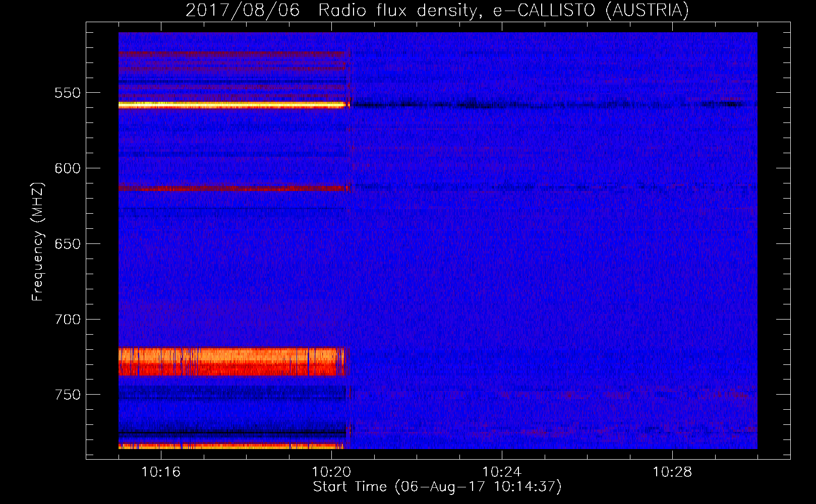The width and height of the screenshot is (816, 504).
Task: Click the bright yellow emission band near 558 MHz
Action: [x=234, y=105]
